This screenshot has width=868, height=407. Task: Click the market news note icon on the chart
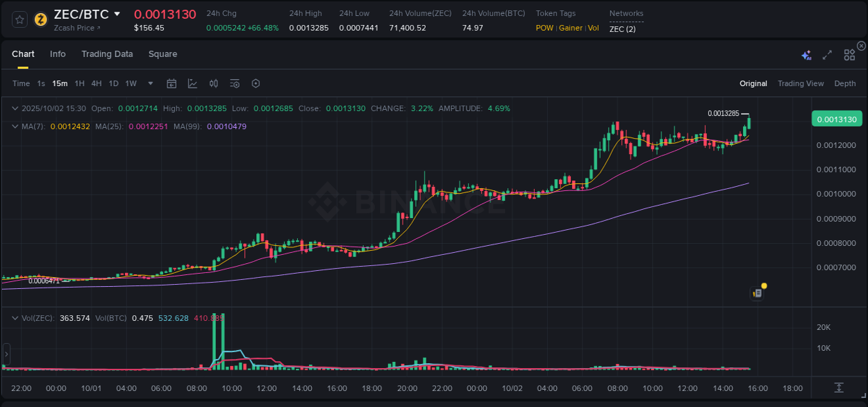pos(757,292)
